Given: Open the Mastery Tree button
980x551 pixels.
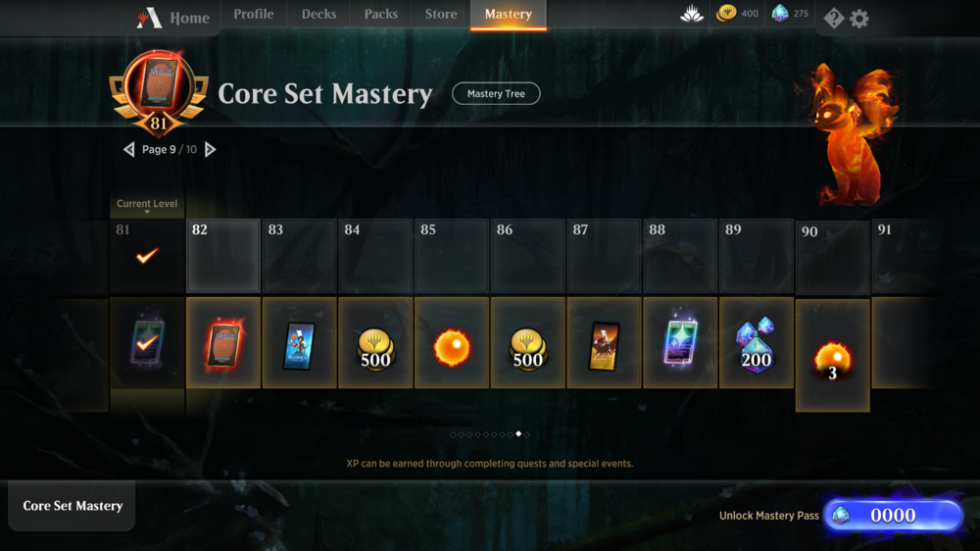Looking at the screenshot, I should (x=496, y=94).
